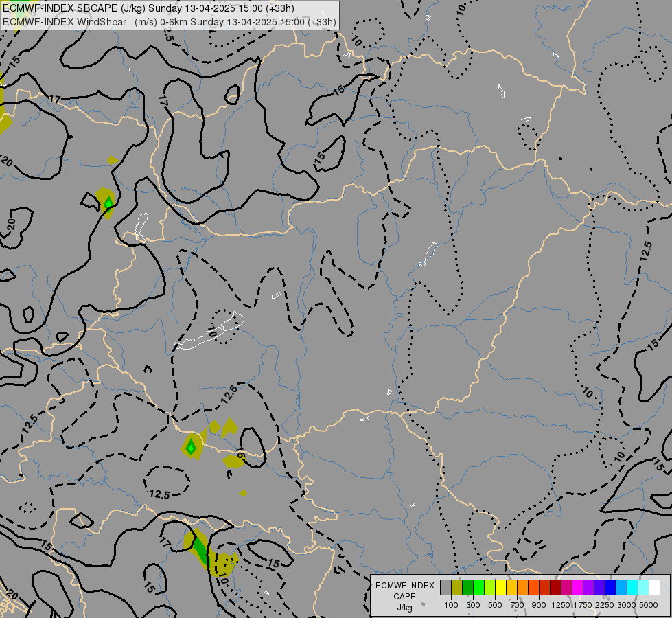Click the ECMWF-INDEX label in the legend box

pos(405,586)
